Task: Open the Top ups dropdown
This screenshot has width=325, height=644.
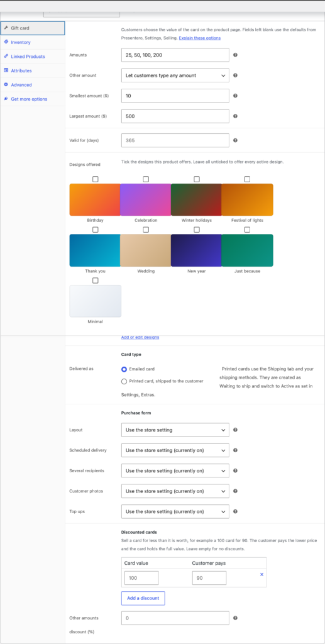Action: 175,511
